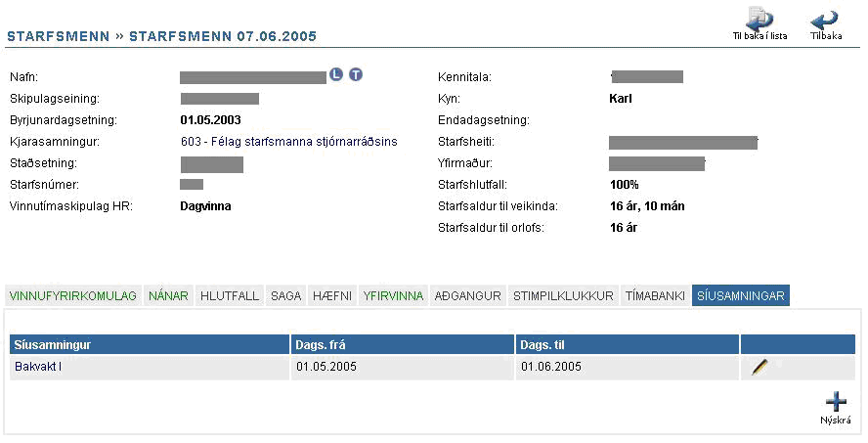Click the blue L badge next to name
The width and height of the screenshot is (868, 443).
click(336, 75)
